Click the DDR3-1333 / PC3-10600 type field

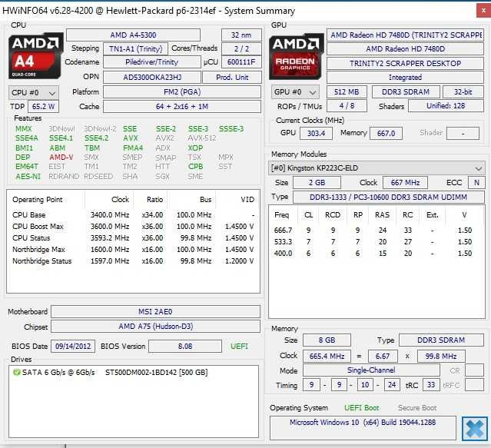click(388, 197)
